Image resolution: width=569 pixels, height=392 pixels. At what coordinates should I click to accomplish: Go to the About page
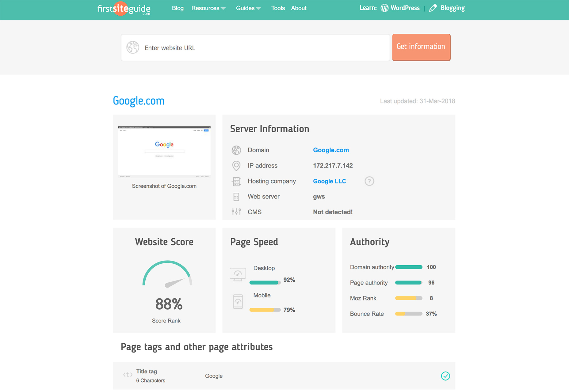[299, 8]
